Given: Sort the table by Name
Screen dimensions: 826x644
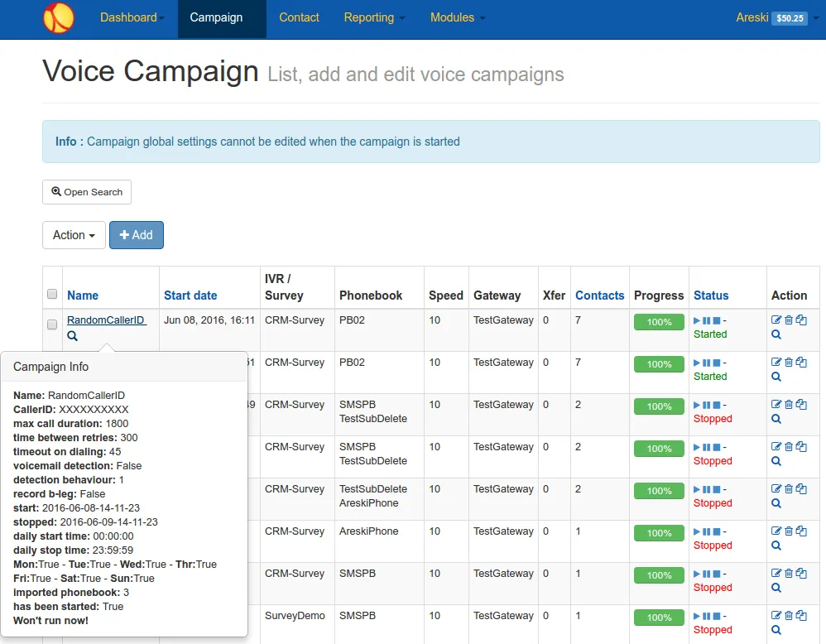Looking at the screenshot, I should coord(83,296).
